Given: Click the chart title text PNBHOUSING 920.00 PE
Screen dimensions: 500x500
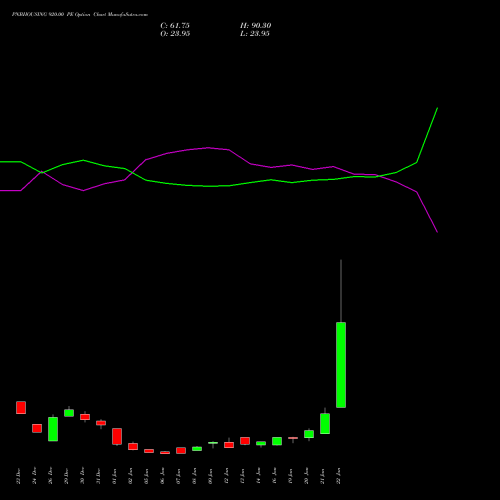Looking at the screenshot, I should click(x=42, y=15).
